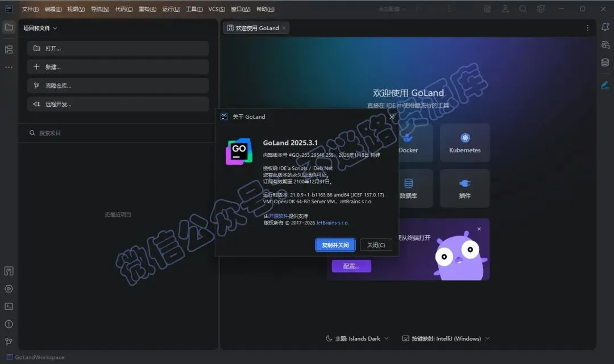Open the Git tool window icon

tap(9, 341)
